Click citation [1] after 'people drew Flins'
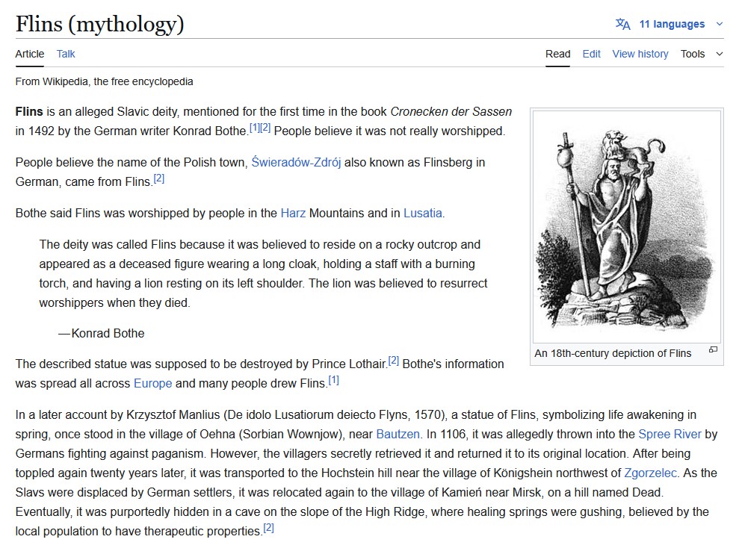This screenshot has width=739, height=560. [x=334, y=380]
